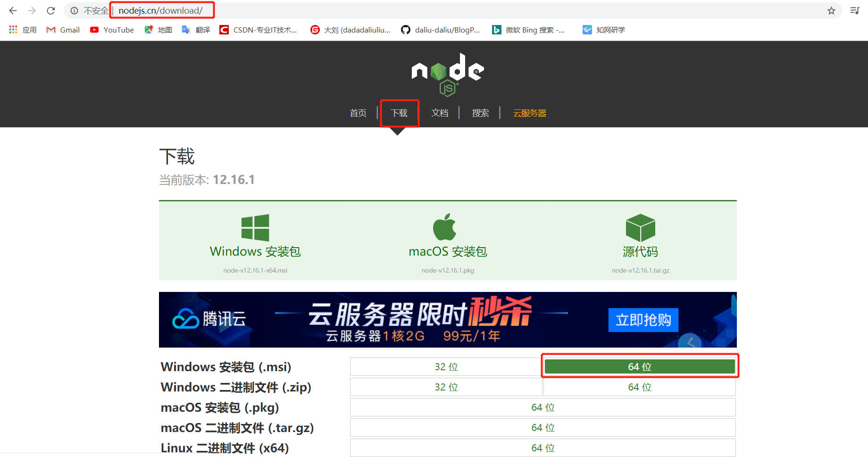The image size is (868, 457).
Task: Click the Node.js logo in header
Action: pos(448,75)
